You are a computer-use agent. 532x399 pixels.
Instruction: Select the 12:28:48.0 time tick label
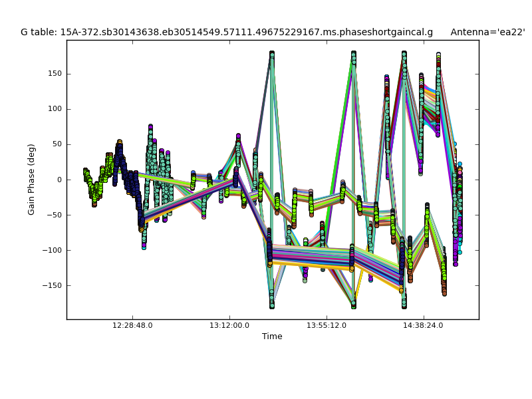coord(132,326)
